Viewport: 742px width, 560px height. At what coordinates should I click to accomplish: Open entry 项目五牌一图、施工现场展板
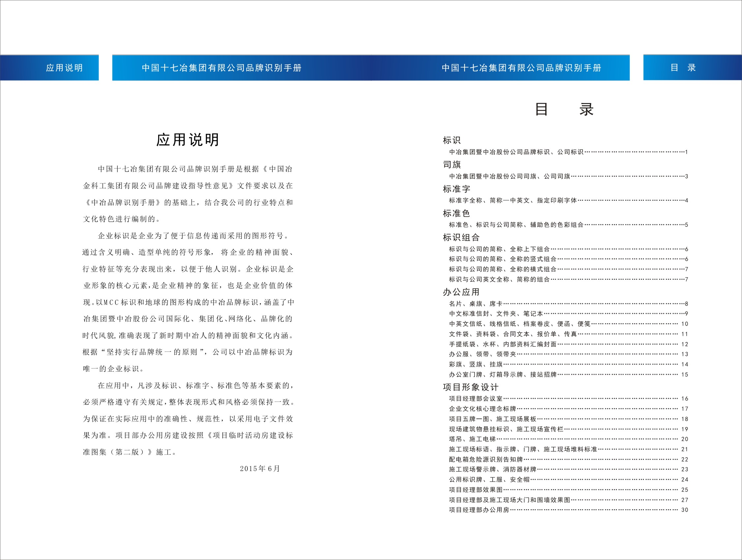569,419
